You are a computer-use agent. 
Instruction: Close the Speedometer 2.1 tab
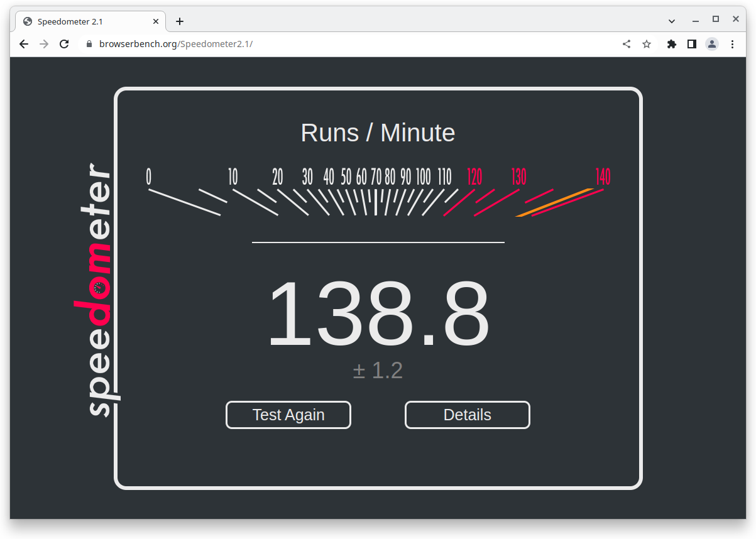coord(156,21)
